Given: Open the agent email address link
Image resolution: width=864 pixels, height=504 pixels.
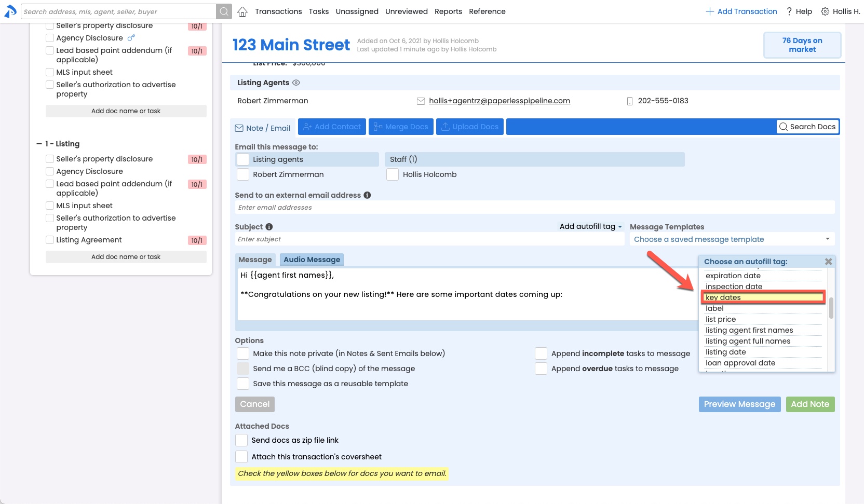Looking at the screenshot, I should 500,101.
